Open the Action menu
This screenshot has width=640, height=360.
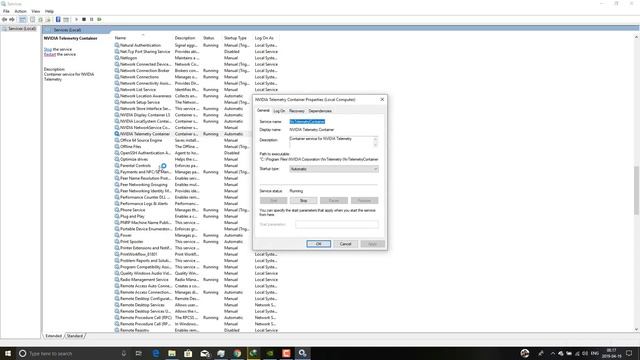pos(20,11)
